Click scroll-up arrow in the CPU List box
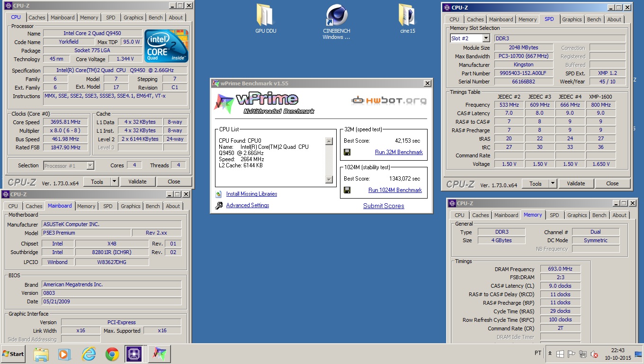 [329, 141]
